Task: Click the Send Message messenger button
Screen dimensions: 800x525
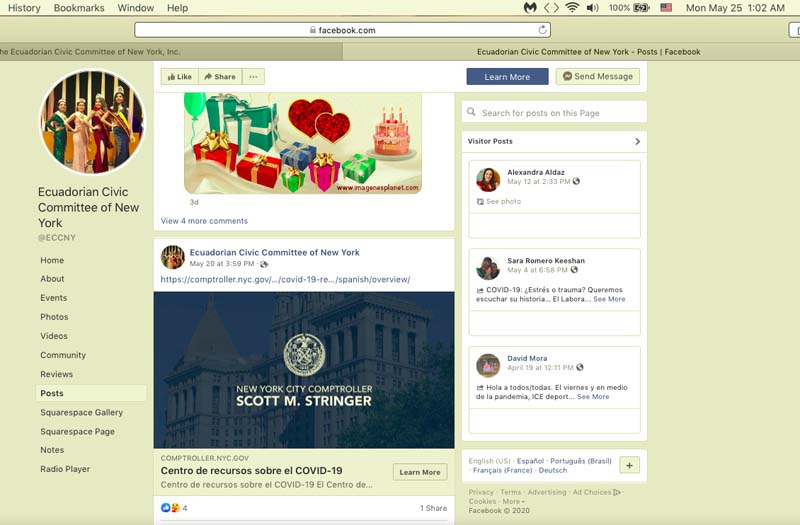Action: [x=597, y=76]
